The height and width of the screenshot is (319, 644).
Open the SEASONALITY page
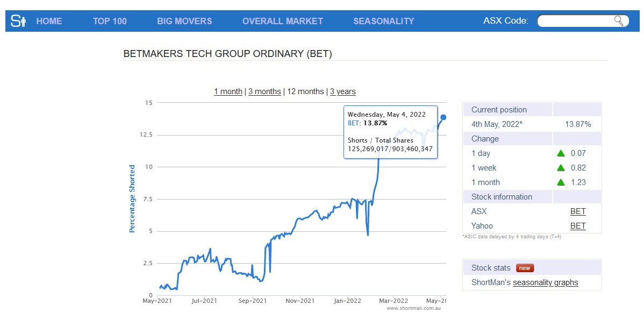pos(384,21)
